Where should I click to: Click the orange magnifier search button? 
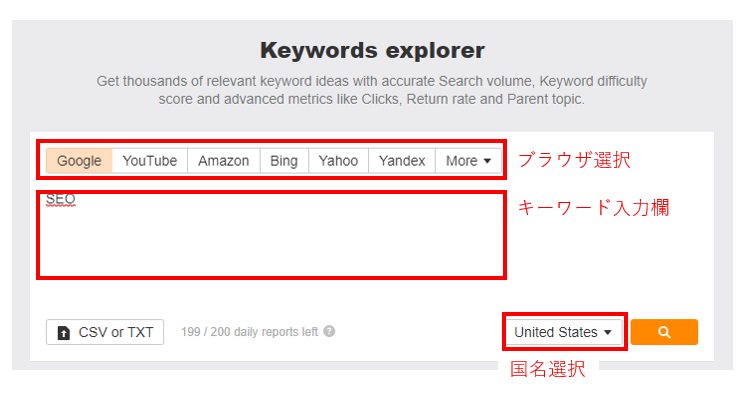tap(664, 332)
